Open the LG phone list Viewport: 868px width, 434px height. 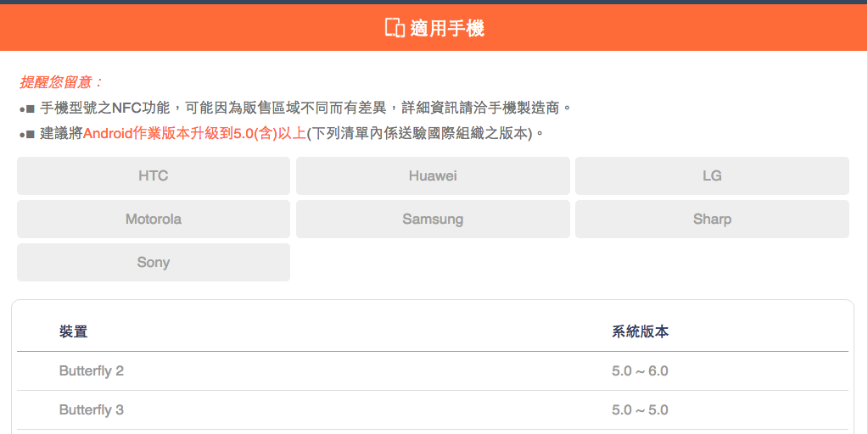coord(712,175)
